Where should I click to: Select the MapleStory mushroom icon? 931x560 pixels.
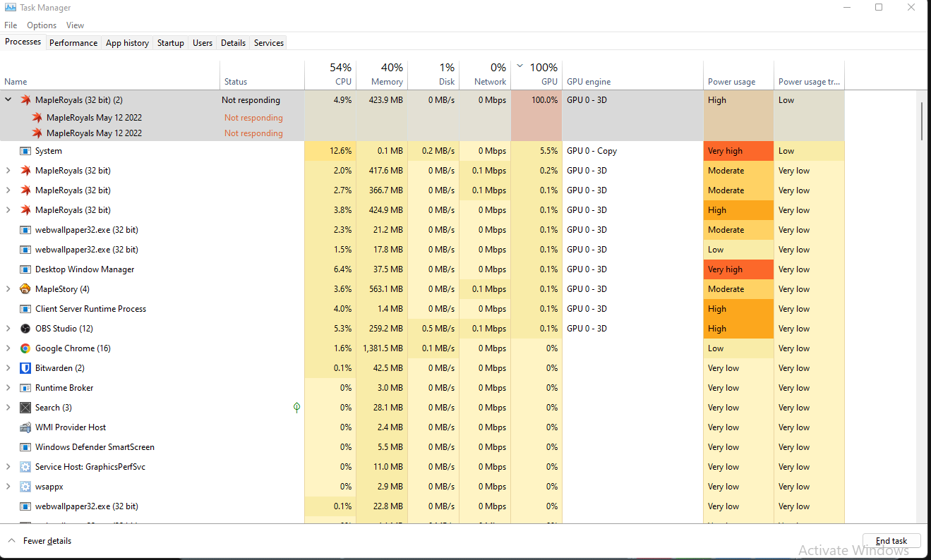[25, 289]
